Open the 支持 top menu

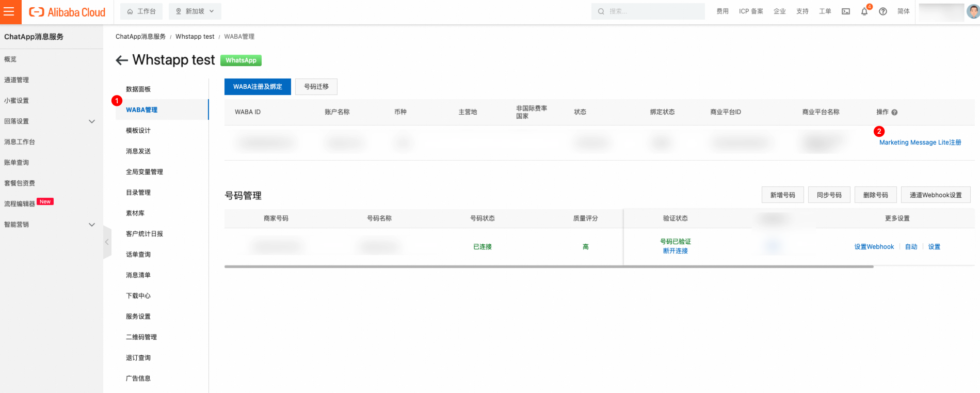click(802, 11)
